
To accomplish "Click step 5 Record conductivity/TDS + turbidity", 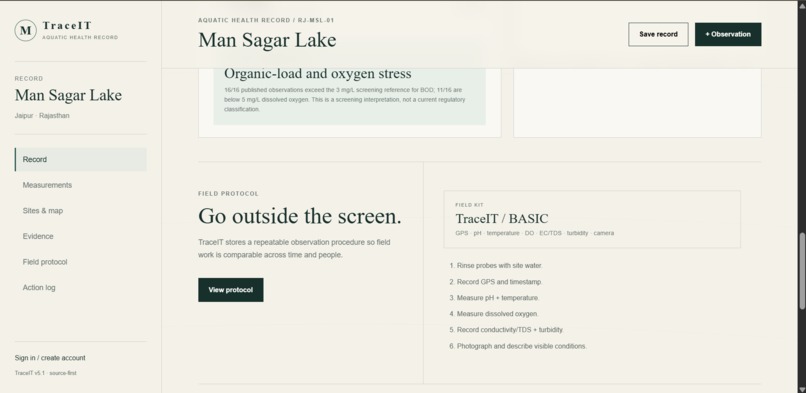I will [506, 330].
